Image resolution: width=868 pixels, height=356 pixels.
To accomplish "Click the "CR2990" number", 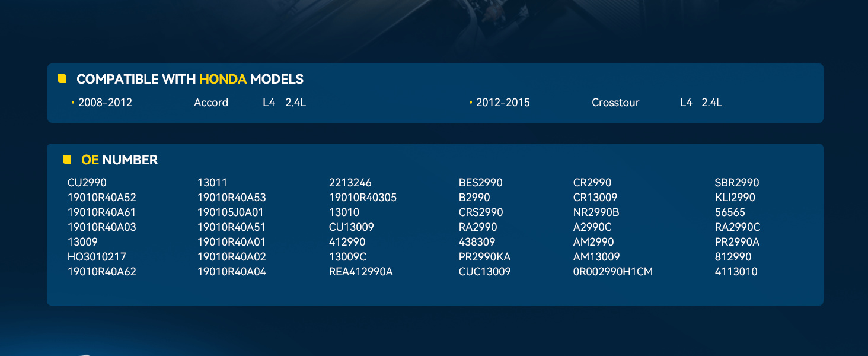I will (592, 183).
